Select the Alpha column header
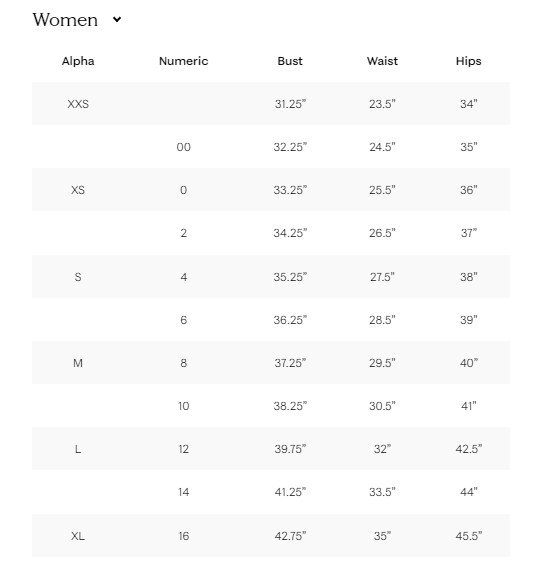The height and width of the screenshot is (565, 537). [x=78, y=61]
